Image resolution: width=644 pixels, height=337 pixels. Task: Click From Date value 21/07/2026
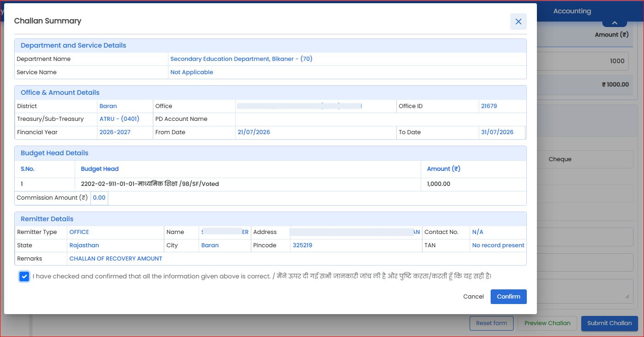[254, 132]
